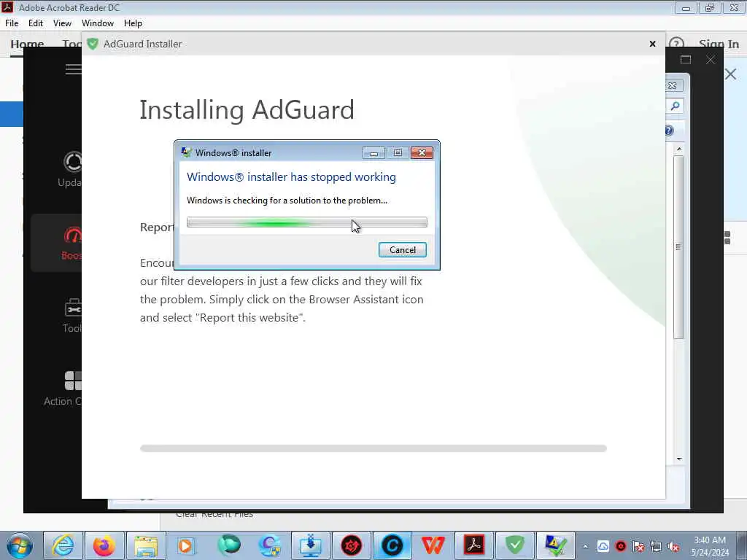
Task: Click the red round tray icon
Action: [x=620, y=546]
